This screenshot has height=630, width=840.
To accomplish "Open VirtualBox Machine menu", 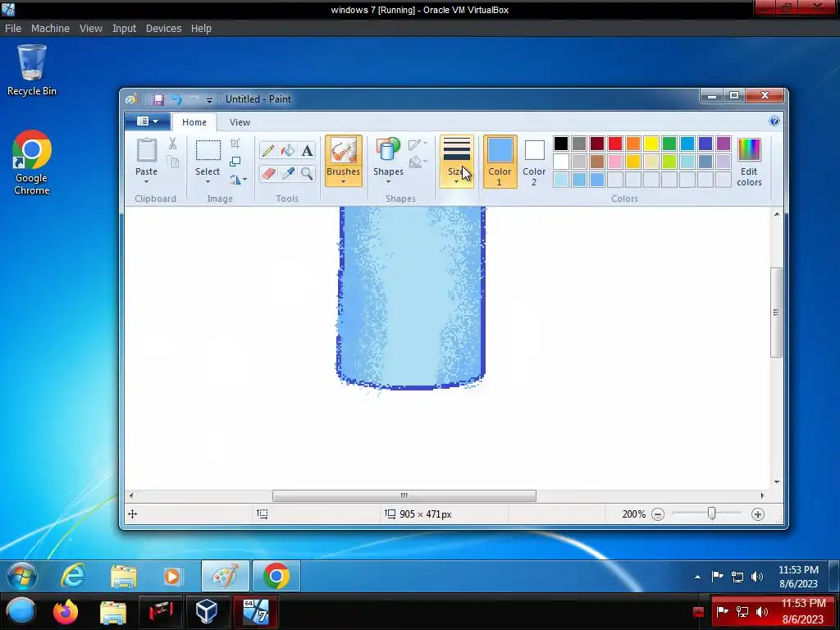I will tap(50, 29).
